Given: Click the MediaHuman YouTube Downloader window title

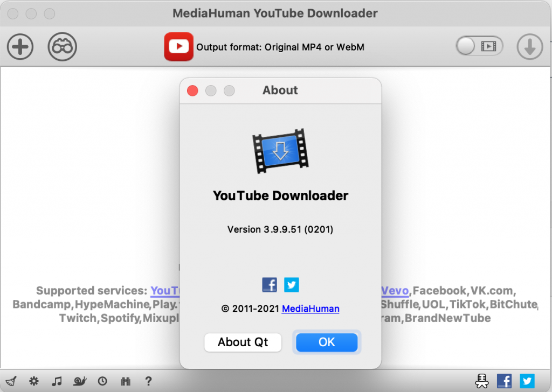Looking at the screenshot, I should tap(275, 13).
